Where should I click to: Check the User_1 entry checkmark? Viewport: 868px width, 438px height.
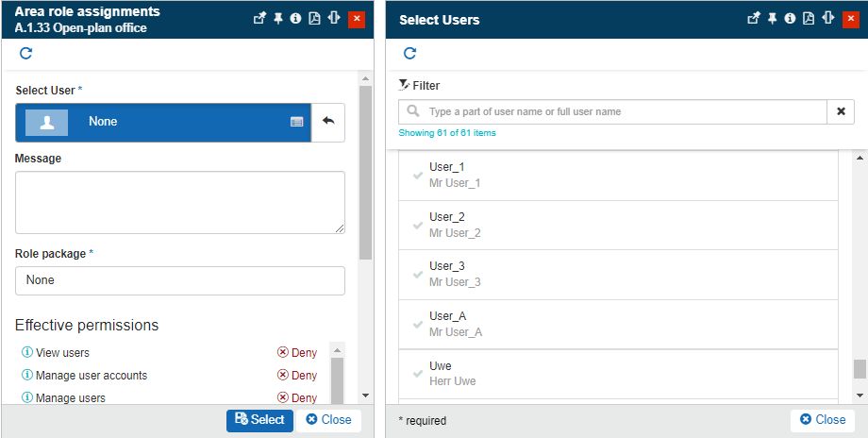pyautogui.click(x=417, y=176)
